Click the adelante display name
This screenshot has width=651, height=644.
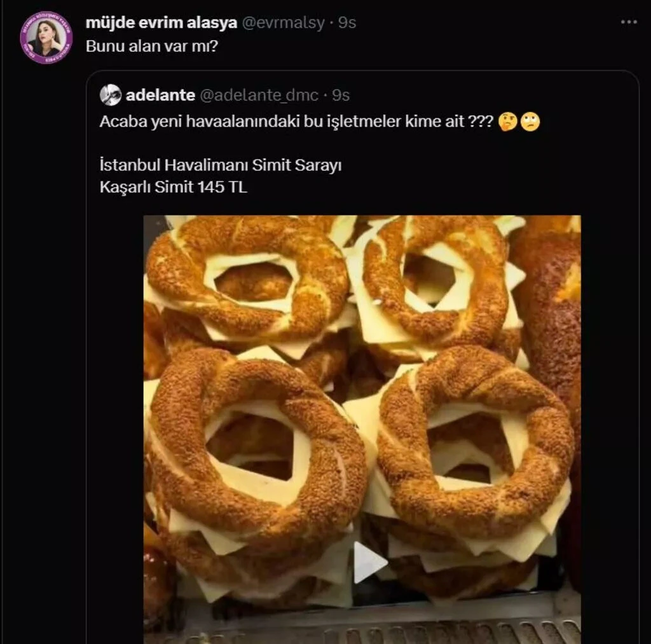coord(160,95)
